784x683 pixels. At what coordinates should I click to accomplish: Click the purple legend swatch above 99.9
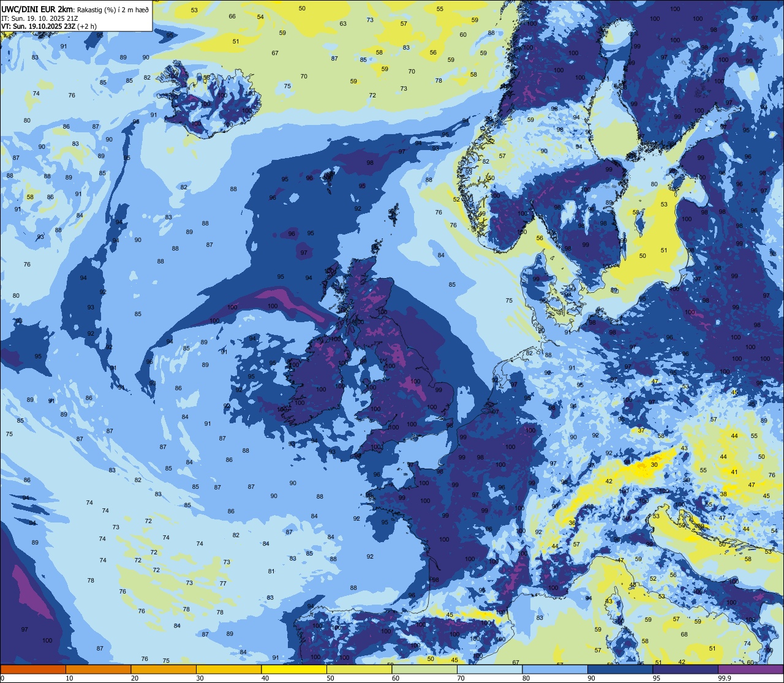(750, 669)
